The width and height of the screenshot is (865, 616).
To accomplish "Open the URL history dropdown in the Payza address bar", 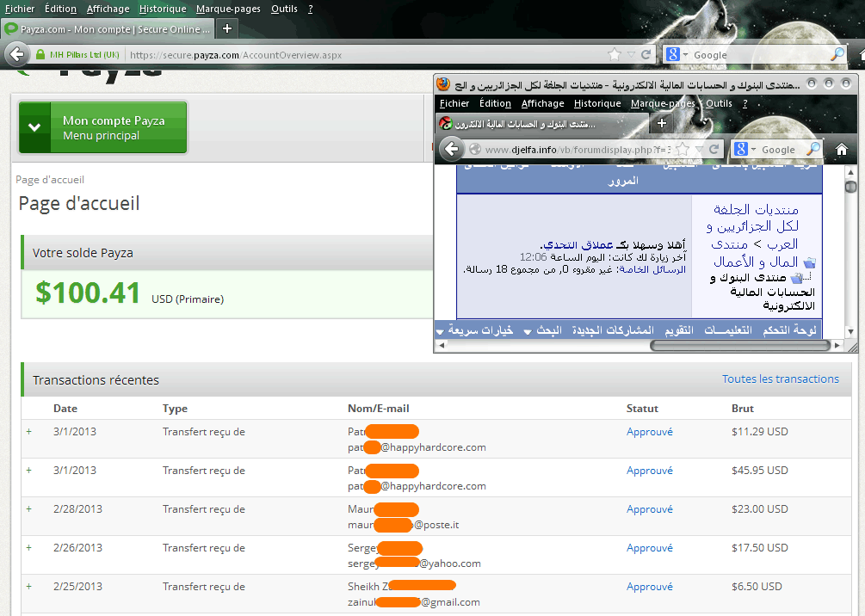I will tap(631, 54).
